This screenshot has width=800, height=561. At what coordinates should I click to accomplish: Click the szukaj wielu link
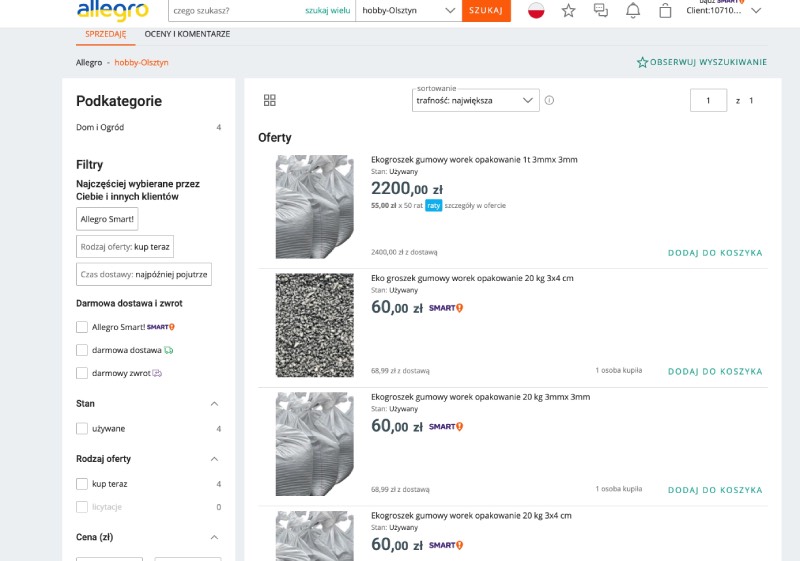[328, 10]
